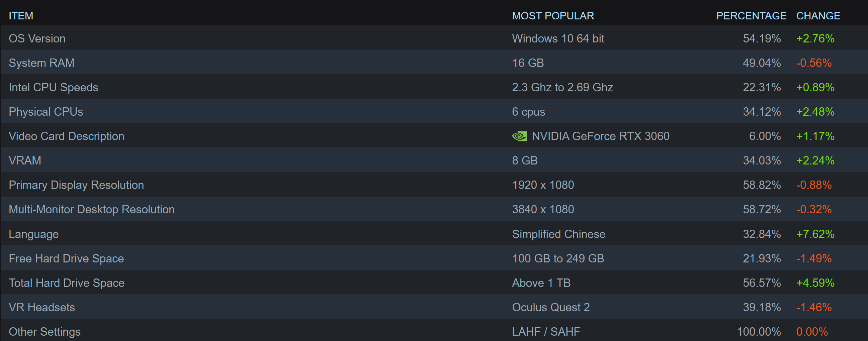Image resolution: width=868 pixels, height=341 pixels.
Task: Click Free Hard Drive Space item
Action: click(x=66, y=258)
